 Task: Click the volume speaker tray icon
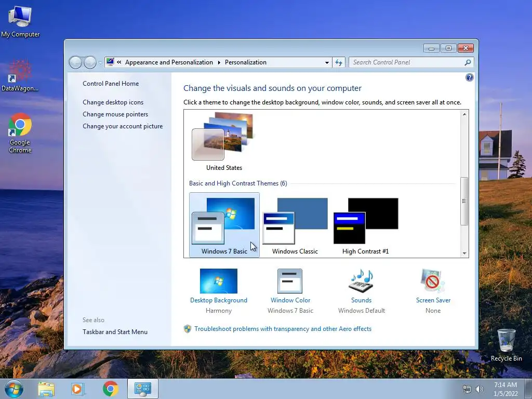479,389
